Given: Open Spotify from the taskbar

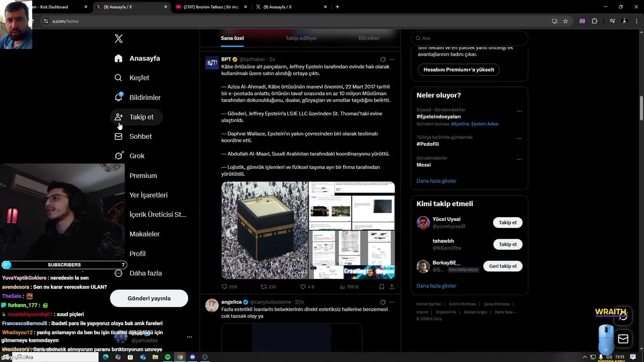Looking at the screenshot, I should pyautogui.click(x=168, y=357).
